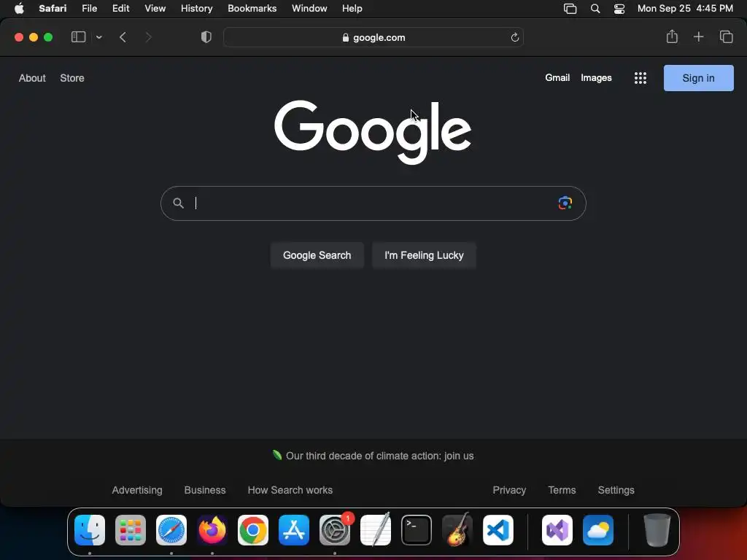Click the Google Search button
This screenshot has width=747, height=560.
[x=317, y=255]
